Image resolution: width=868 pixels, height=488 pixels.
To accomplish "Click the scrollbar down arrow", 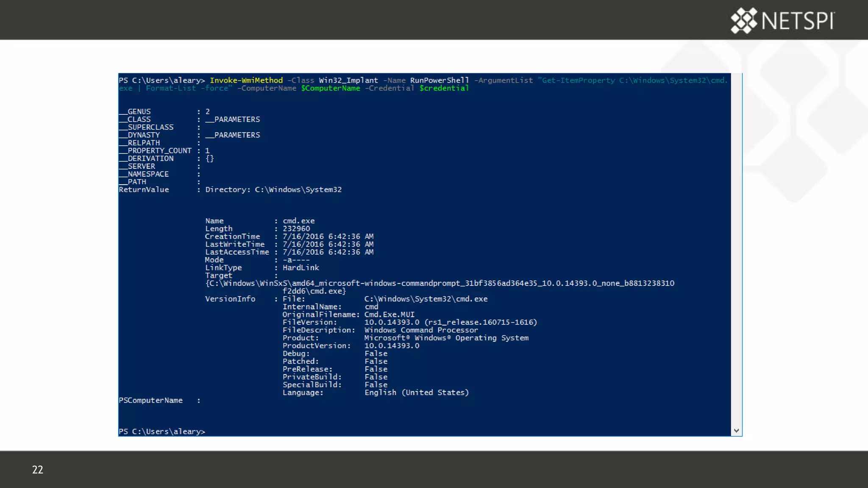I will (x=737, y=430).
